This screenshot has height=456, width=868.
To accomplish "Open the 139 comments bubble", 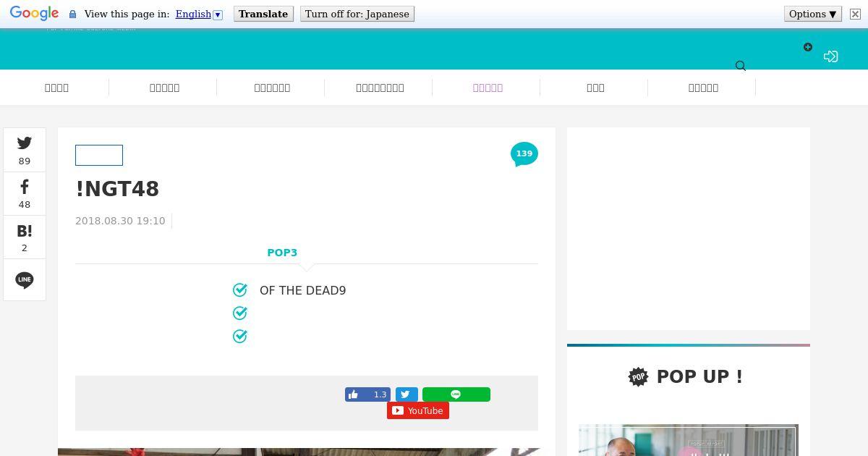I will [x=524, y=154].
